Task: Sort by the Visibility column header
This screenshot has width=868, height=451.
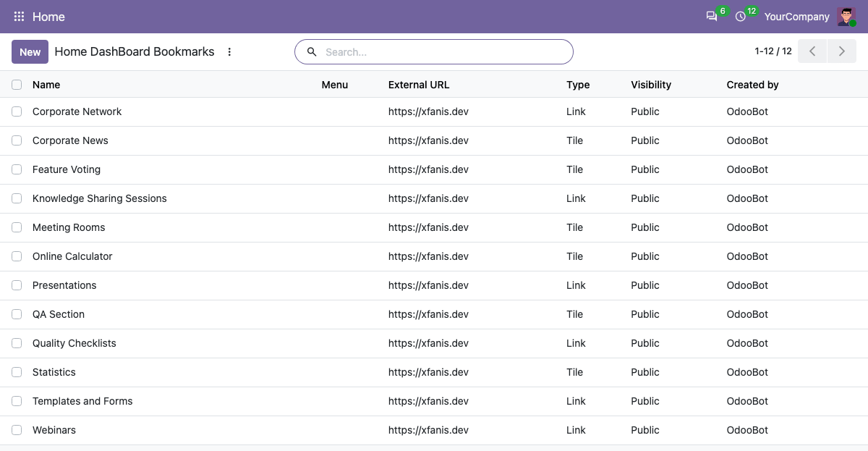Action: click(x=651, y=85)
